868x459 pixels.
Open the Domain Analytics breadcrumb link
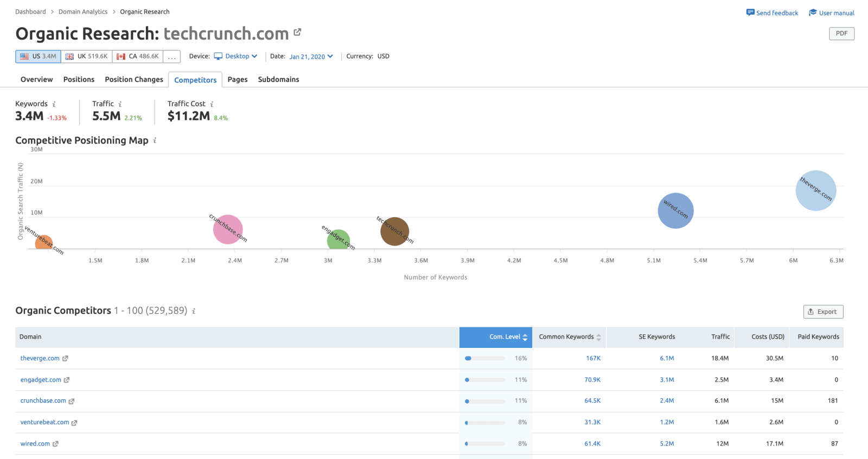[x=83, y=12]
